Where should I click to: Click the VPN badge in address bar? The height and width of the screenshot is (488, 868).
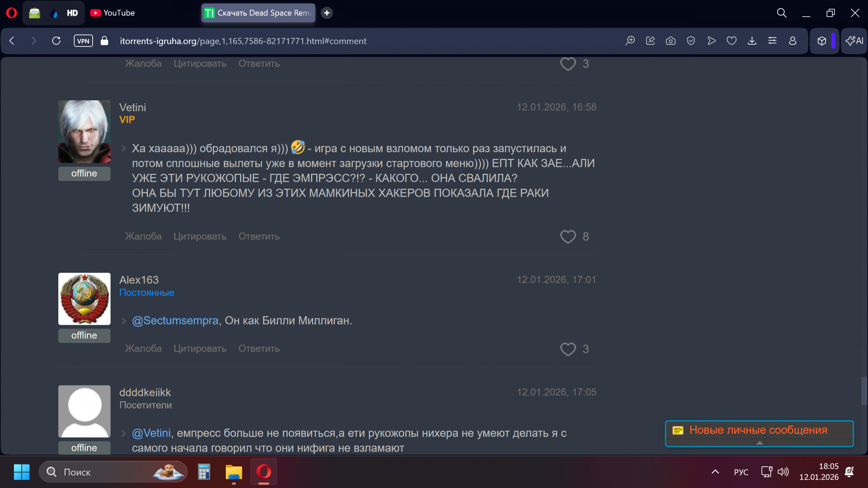83,41
